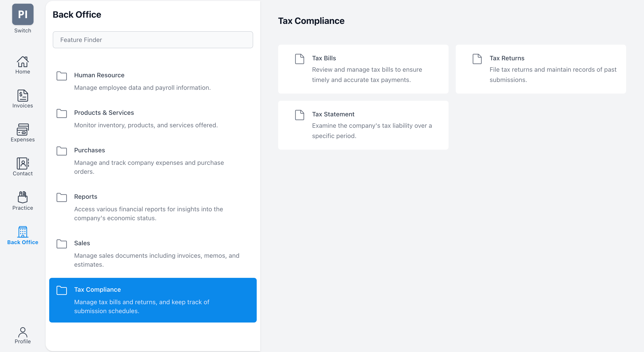644x352 pixels.
Task: Open the Tax Returns card title
Action: click(507, 58)
